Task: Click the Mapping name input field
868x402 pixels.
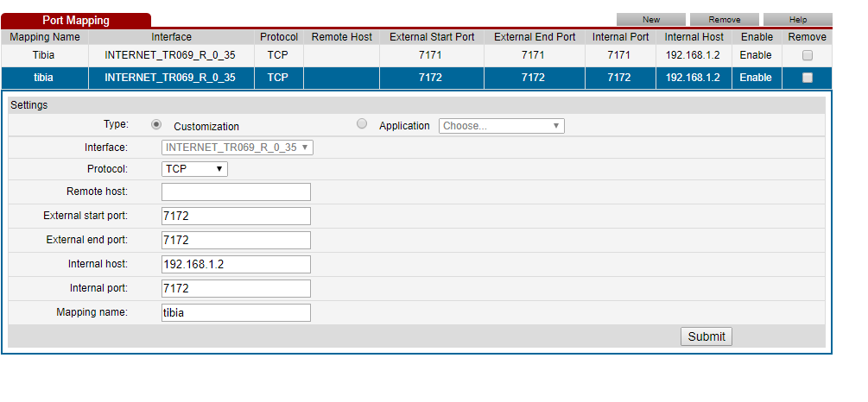Action: [x=236, y=312]
